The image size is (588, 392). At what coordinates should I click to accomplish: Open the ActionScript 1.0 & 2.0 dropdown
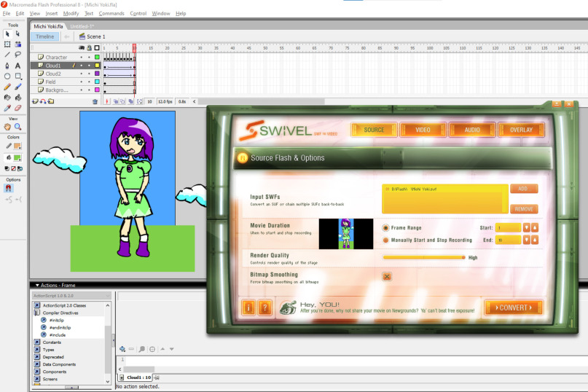pyautogui.click(x=71, y=296)
